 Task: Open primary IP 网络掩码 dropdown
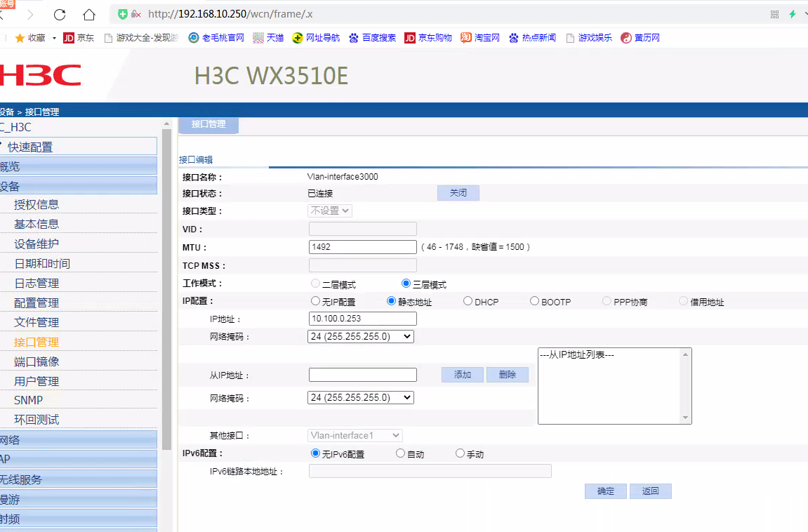pos(361,336)
